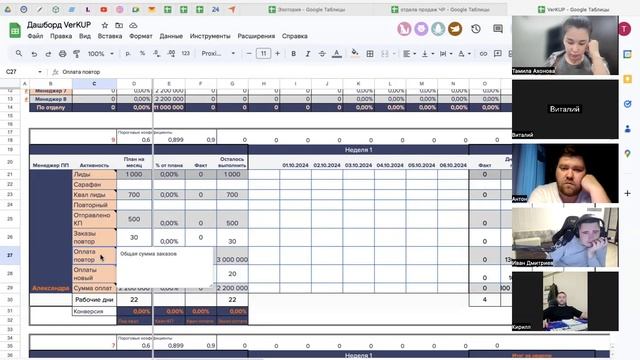The image size is (640, 360).
Task: Star the Дашборд VerKUP document
Action: [105, 25]
